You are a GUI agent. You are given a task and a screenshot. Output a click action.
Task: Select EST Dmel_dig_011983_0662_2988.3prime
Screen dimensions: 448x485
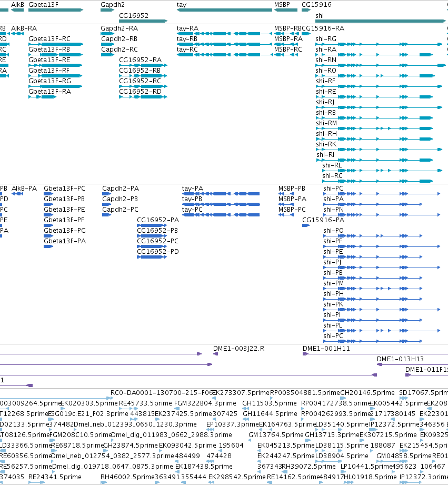(x=171, y=435)
